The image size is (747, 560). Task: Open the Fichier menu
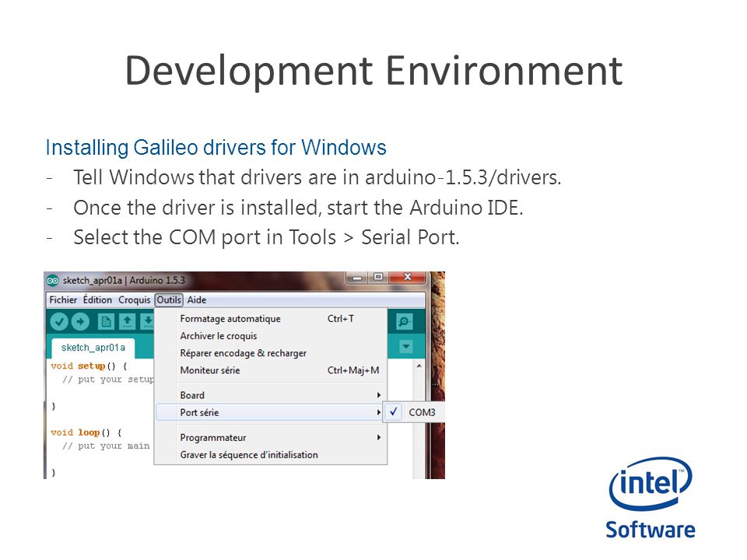click(x=63, y=300)
